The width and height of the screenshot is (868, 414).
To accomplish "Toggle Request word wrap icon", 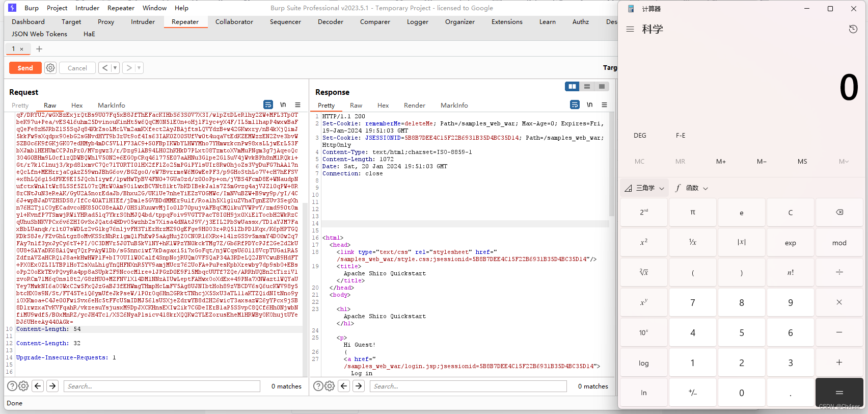I will [268, 105].
